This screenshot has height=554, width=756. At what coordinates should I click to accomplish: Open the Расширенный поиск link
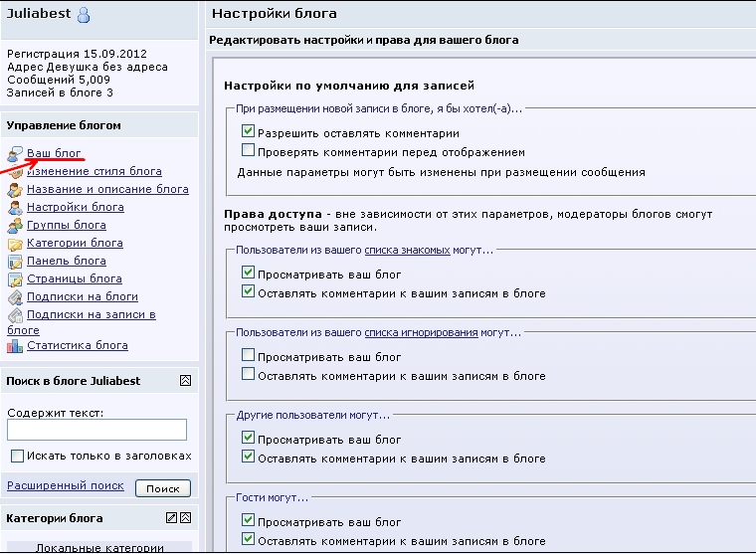(x=66, y=485)
